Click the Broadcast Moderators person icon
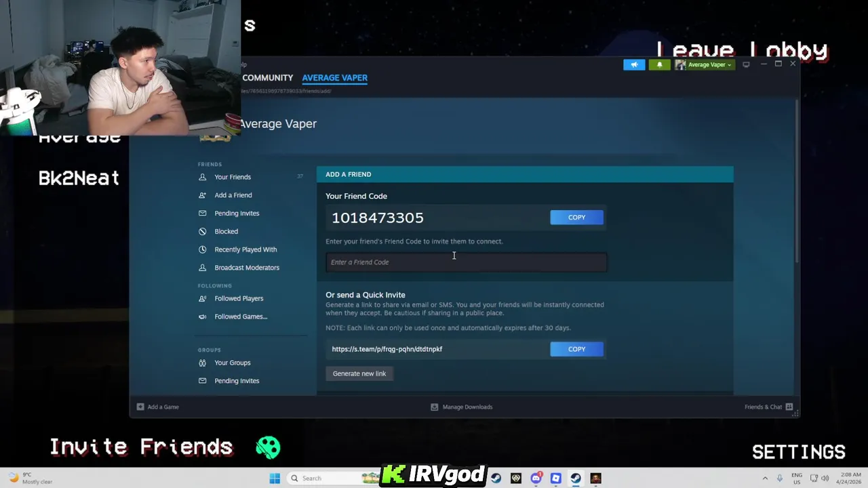The image size is (868, 488). pyautogui.click(x=202, y=268)
